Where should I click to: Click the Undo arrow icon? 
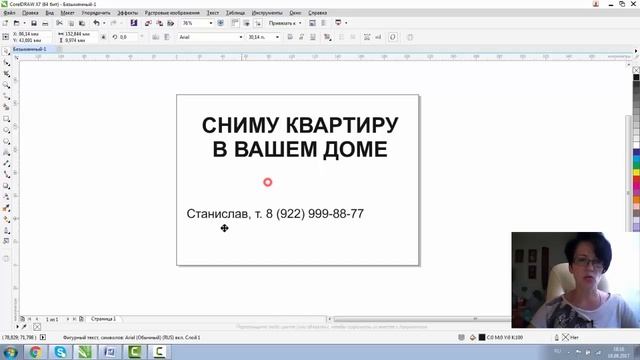(x=96, y=23)
